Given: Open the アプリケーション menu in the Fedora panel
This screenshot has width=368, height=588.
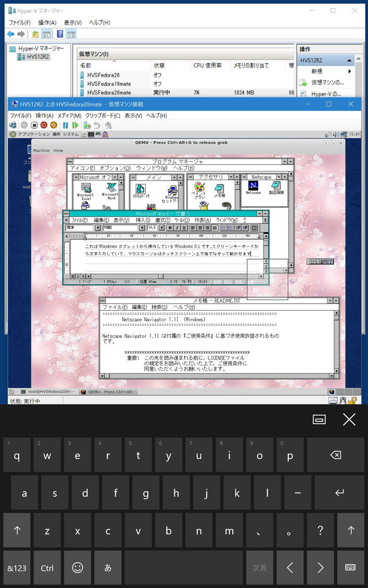Looking at the screenshot, I should tap(34, 135).
